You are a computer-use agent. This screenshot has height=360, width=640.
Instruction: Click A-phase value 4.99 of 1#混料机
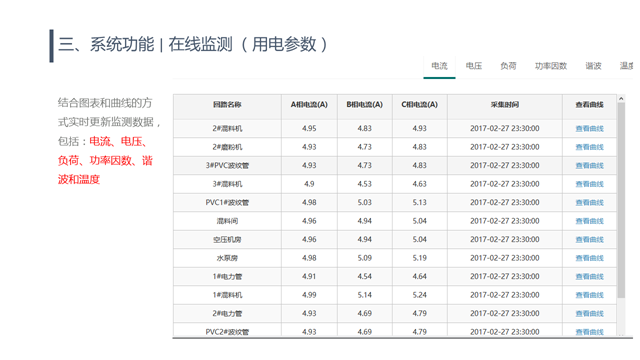pyautogui.click(x=309, y=295)
